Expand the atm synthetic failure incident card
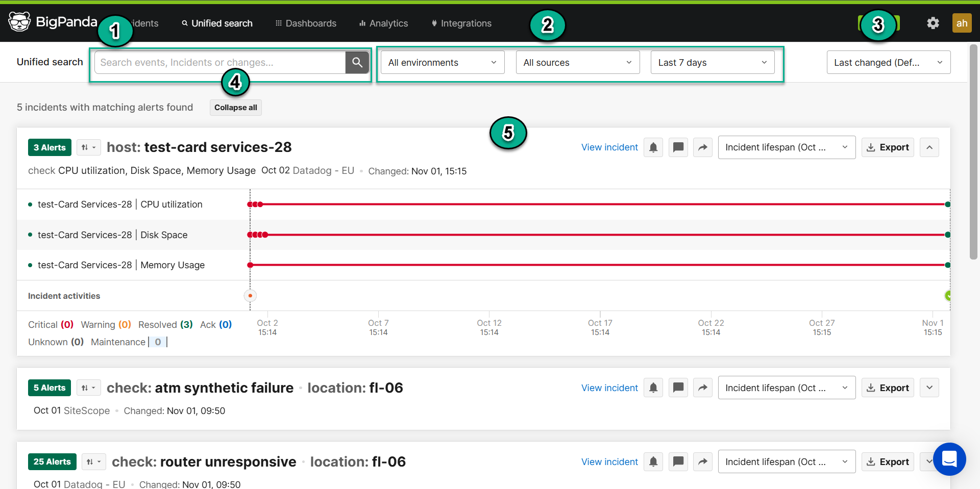Image resolution: width=980 pixels, height=489 pixels. 929,388
